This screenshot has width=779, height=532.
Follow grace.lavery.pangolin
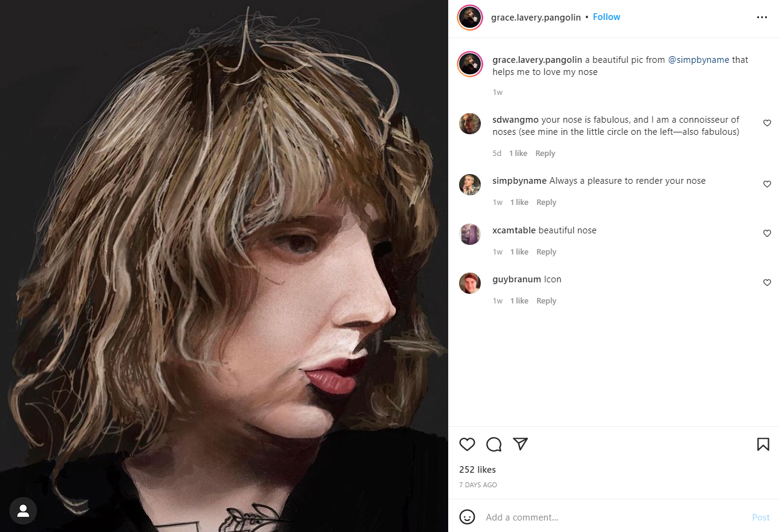607,17
